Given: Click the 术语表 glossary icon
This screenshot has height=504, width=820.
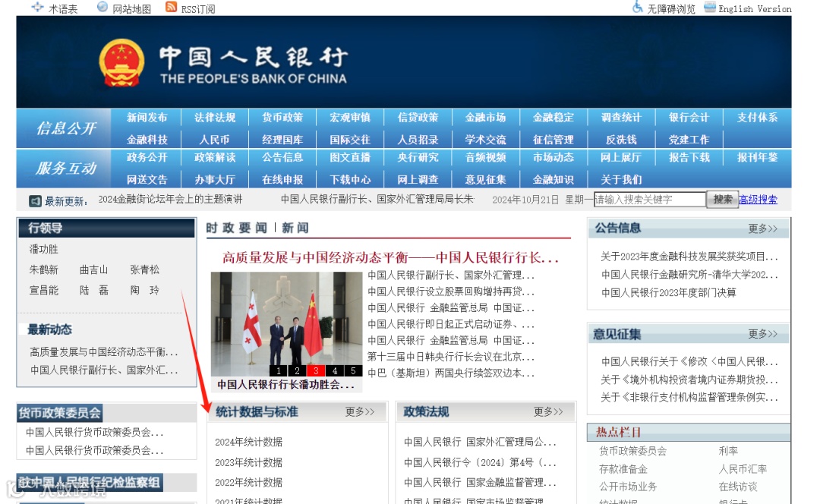Looking at the screenshot, I should point(37,8).
